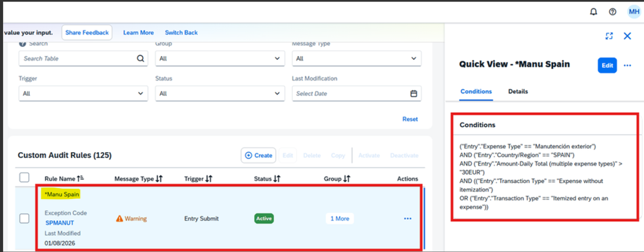644x252 pixels.
Task: Open the Trigger filter dropdown
Action: point(83,93)
